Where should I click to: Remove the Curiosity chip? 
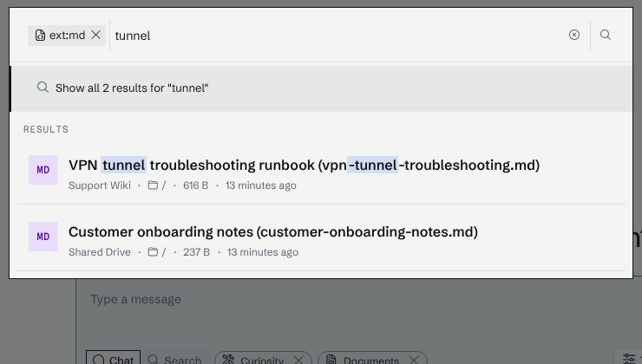point(298,360)
